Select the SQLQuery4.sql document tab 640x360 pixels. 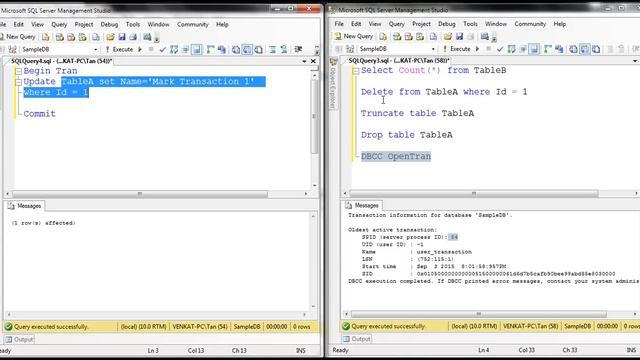coord(61,61)
